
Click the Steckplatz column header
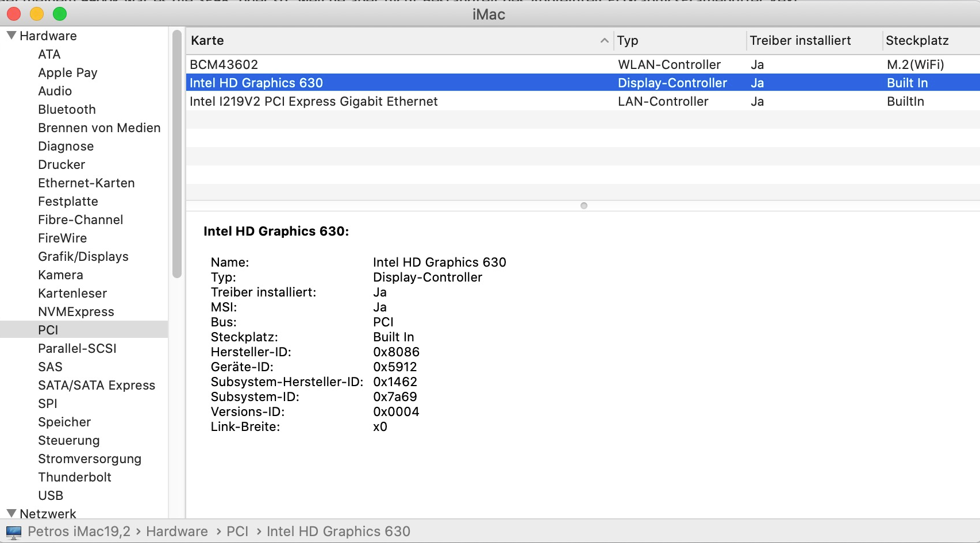pos(917,41)
